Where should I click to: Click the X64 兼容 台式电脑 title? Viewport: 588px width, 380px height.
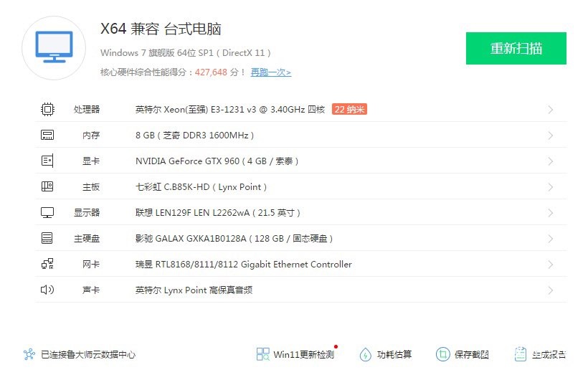(161, 29)
